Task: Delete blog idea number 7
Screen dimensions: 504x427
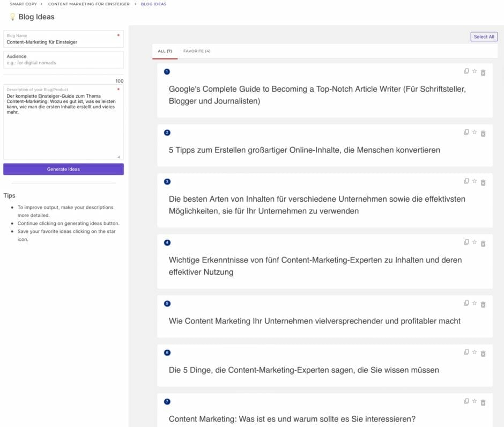Action: pyautogui.click(x=483, y=402)
